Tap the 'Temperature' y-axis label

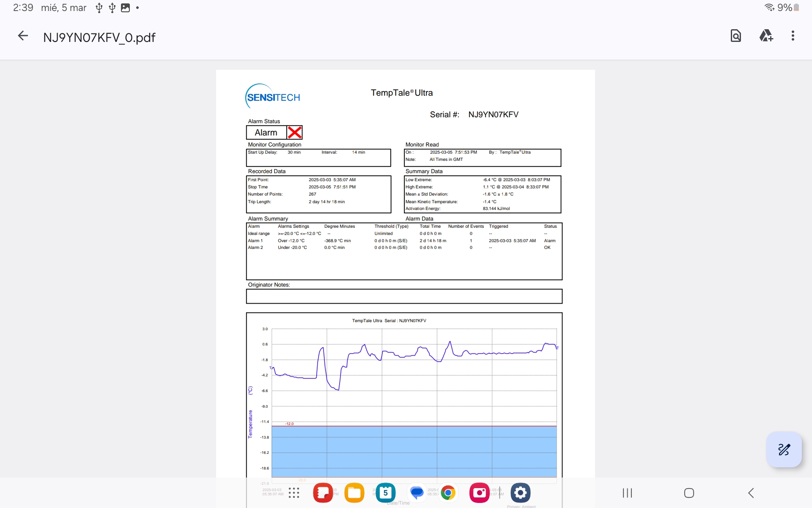pyautogui.click(x=250, y=424)
